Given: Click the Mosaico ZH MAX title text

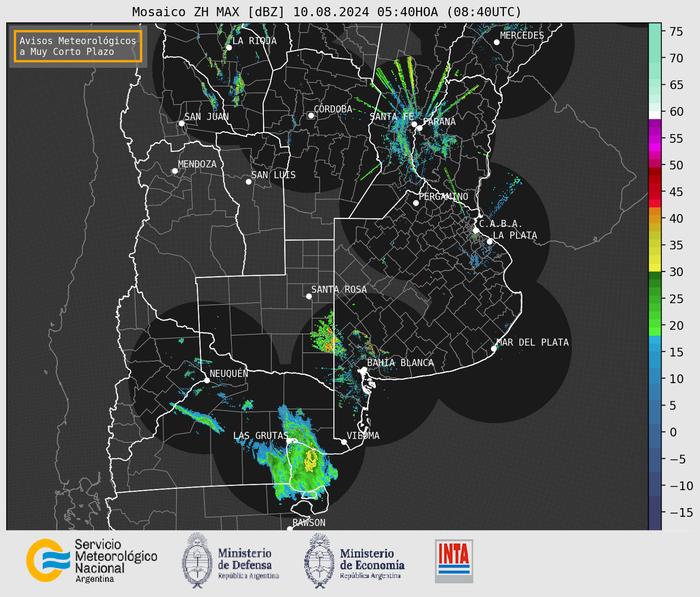Looking at the screenshot, I should 327,12.
